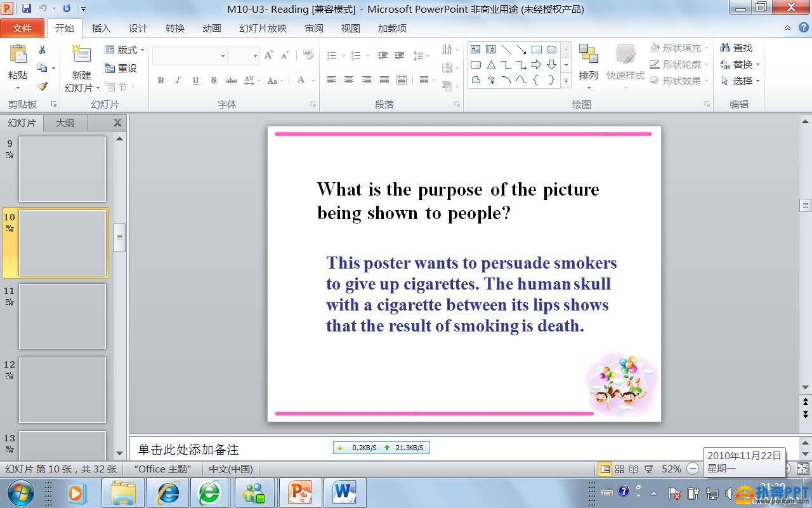The width and height of the screenshot is (812, 508).
Task: Select the Down Arrow shape
Action: click(551, 65)
